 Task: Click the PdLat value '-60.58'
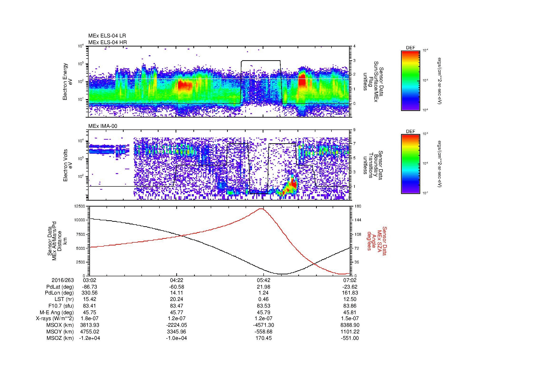pos(177,287)
